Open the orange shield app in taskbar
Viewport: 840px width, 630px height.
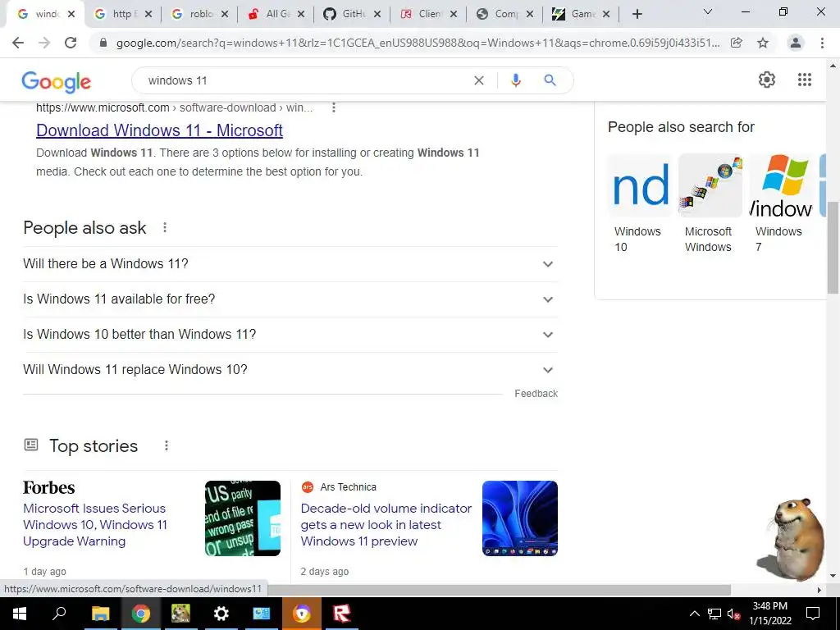[x=302, y=614]
